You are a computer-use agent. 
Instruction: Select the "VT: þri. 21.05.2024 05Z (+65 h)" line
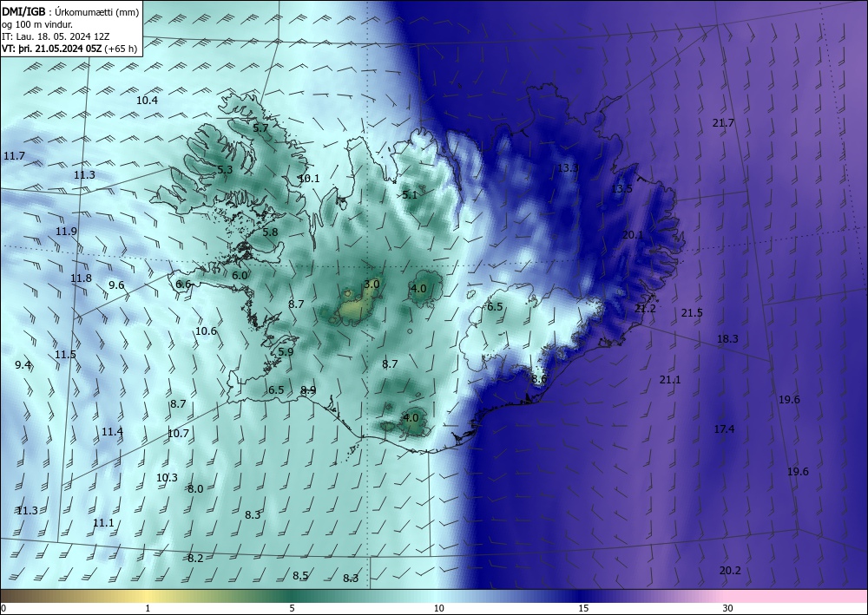[x=69, y=49]
